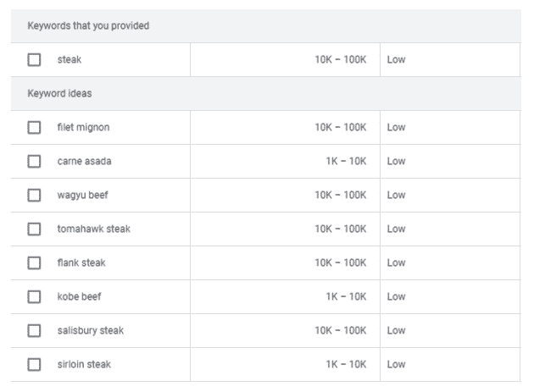Check the box next to steak keyword
The width and height of the screenshot is (534, 392).
(x=34, y=60)
